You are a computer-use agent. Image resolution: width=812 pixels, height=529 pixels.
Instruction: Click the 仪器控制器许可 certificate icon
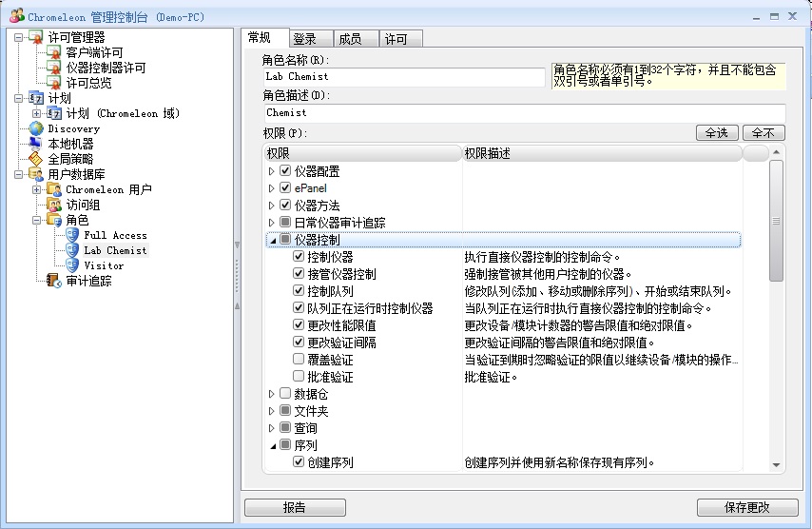[53, 68]
